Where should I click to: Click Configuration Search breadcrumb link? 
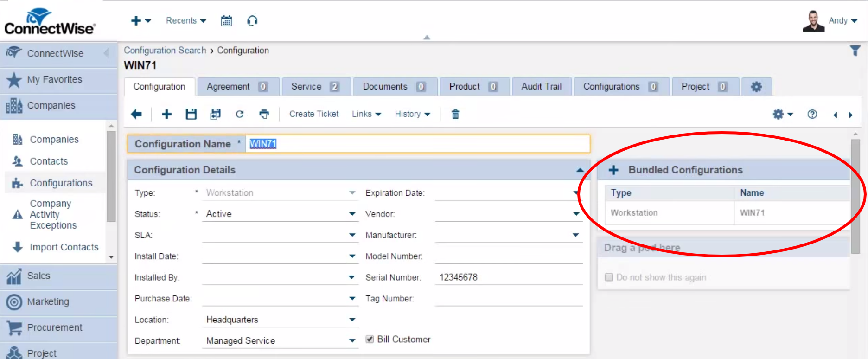[165, 51]
